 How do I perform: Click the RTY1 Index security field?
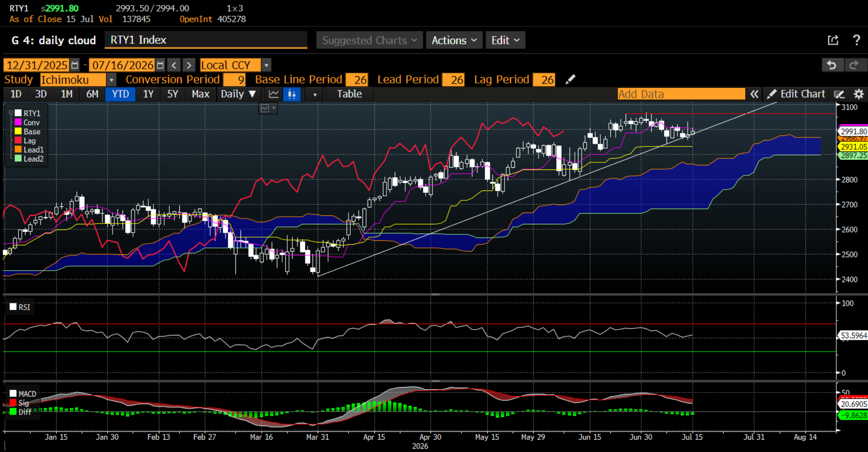(206, 40)
